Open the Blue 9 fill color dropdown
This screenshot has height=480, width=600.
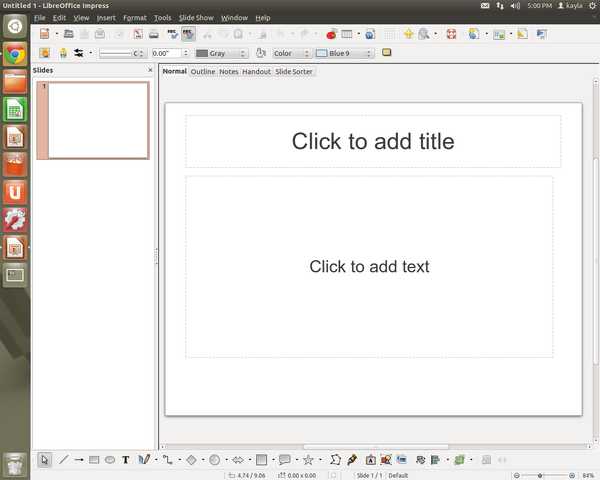click(344, 53)
